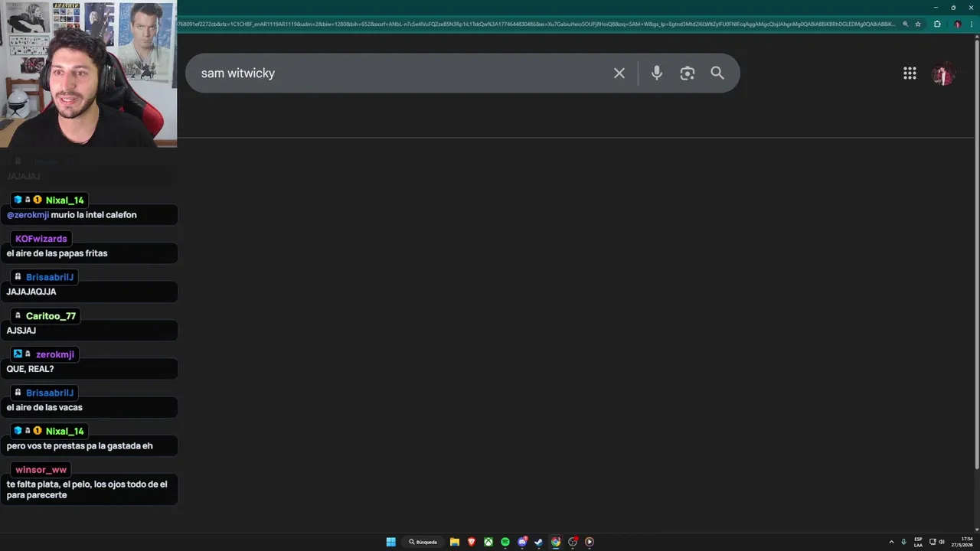Screen dimensions: 980x551
Task: Open Discord from the taskbar
Action: [522, 542]
